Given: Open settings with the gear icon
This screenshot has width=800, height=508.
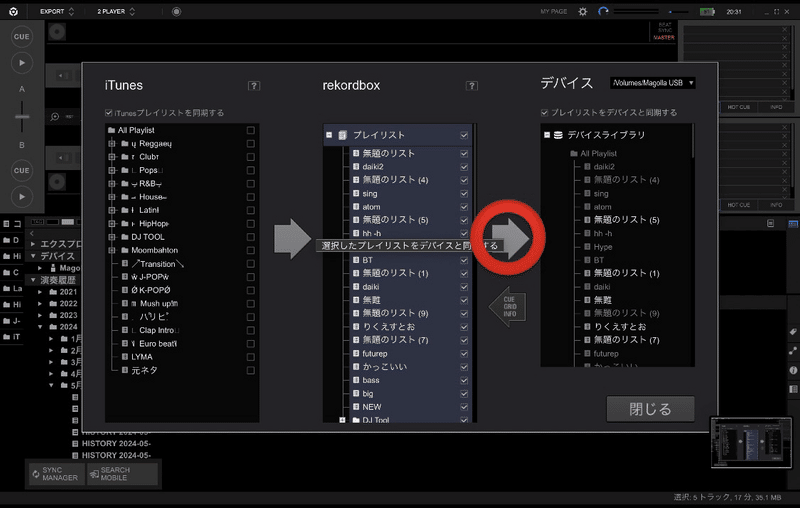Looking at the screenshot, I should click(x=583, y=11).
